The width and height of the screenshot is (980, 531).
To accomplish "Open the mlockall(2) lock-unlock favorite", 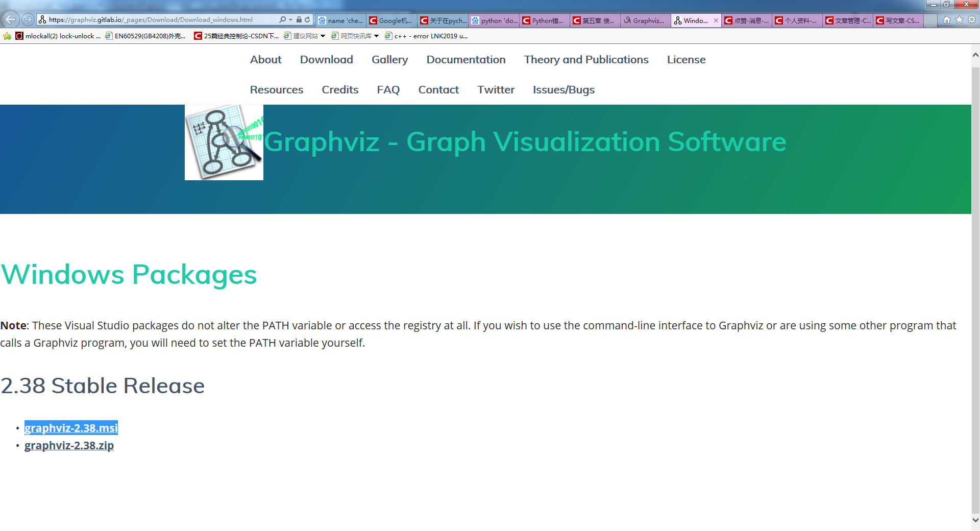I will [x=58, y=36].
